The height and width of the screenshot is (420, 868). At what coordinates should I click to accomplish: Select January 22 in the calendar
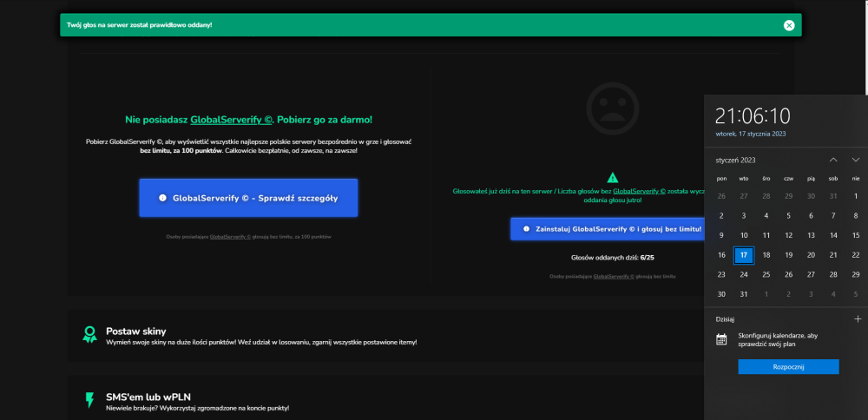(x=856, y=255)
